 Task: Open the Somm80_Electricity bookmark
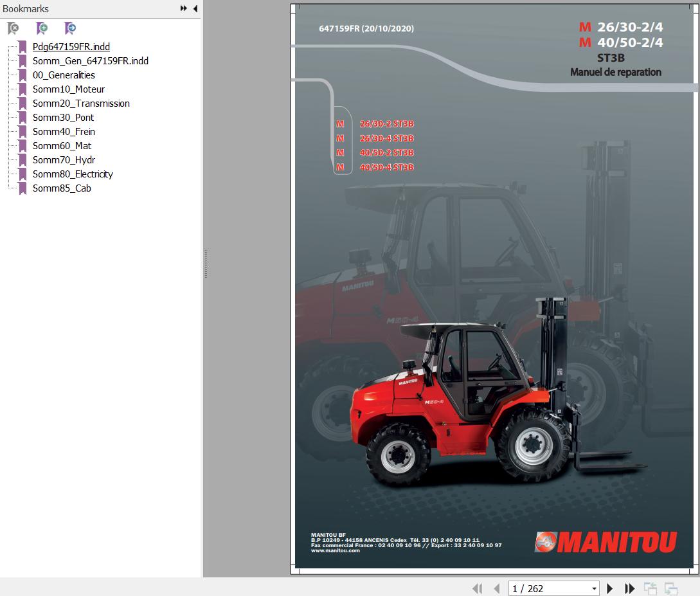coord(73,174)
